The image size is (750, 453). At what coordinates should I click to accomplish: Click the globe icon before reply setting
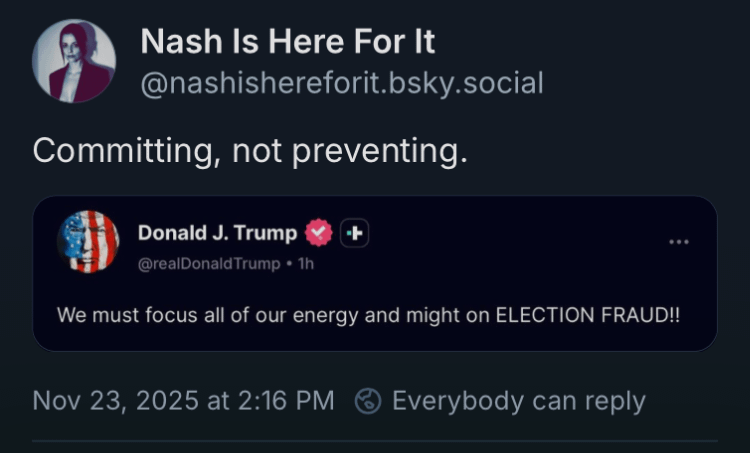click(x=368, y=401)
